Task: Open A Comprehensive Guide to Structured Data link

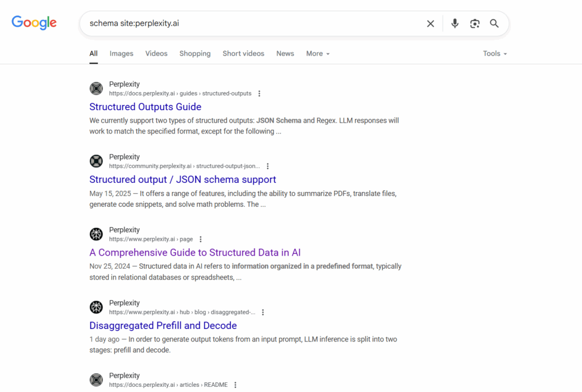Action: (195, 253)
